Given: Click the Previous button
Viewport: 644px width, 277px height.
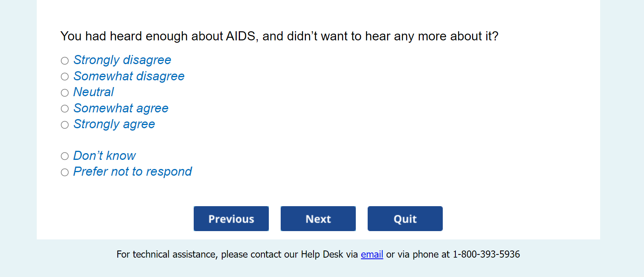Looking at the screenshot, I should [231, 218].
